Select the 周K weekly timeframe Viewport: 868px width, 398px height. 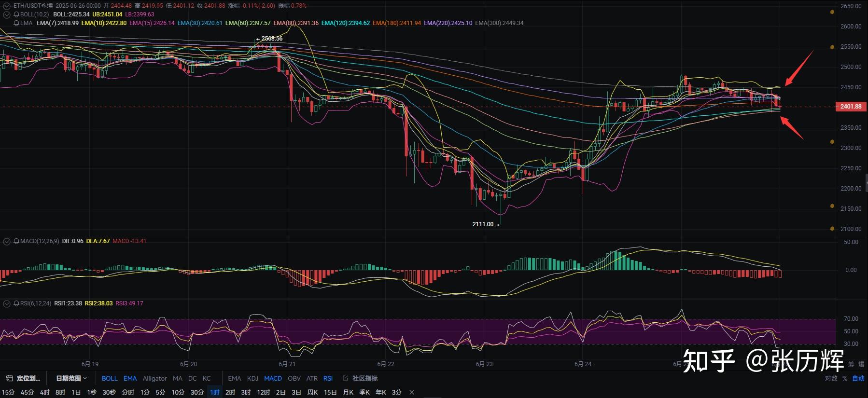tap(312, 392)
